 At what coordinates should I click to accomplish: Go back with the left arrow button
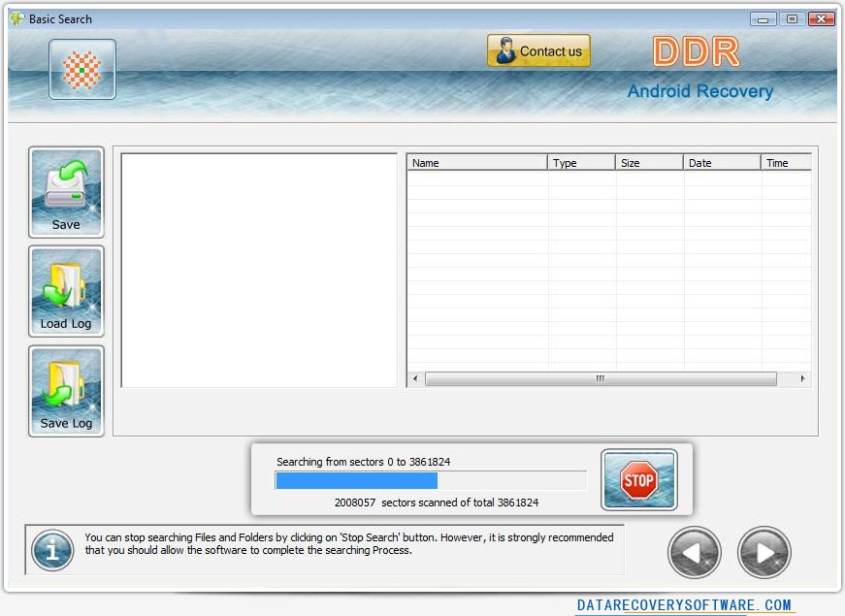click(694, 552)
